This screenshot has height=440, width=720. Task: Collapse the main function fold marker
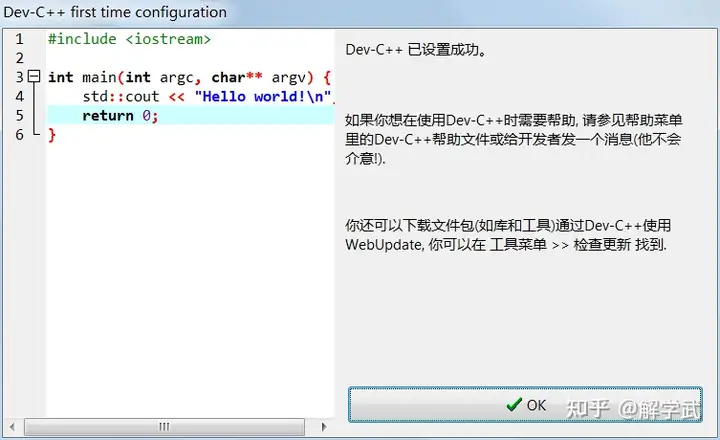click(x=34, y=76)
